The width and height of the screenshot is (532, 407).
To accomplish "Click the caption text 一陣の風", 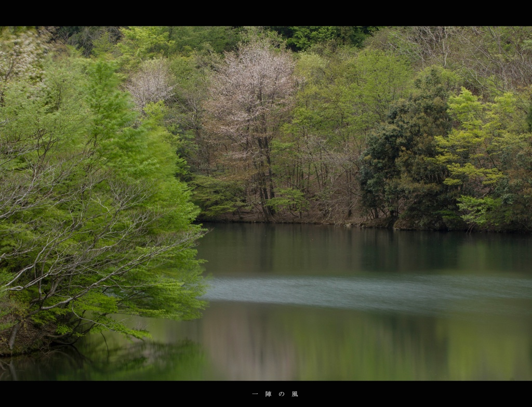I will point(275,394).
